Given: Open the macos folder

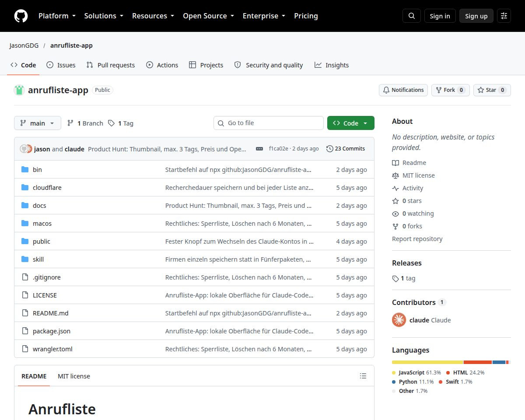Looking at the screenshot, I should [x=42, y=224].
